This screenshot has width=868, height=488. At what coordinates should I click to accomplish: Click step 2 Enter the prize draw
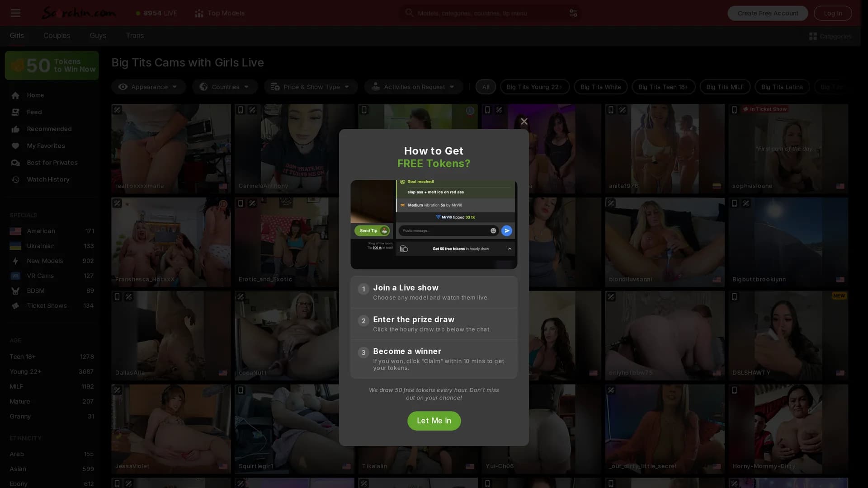[434, 324]
